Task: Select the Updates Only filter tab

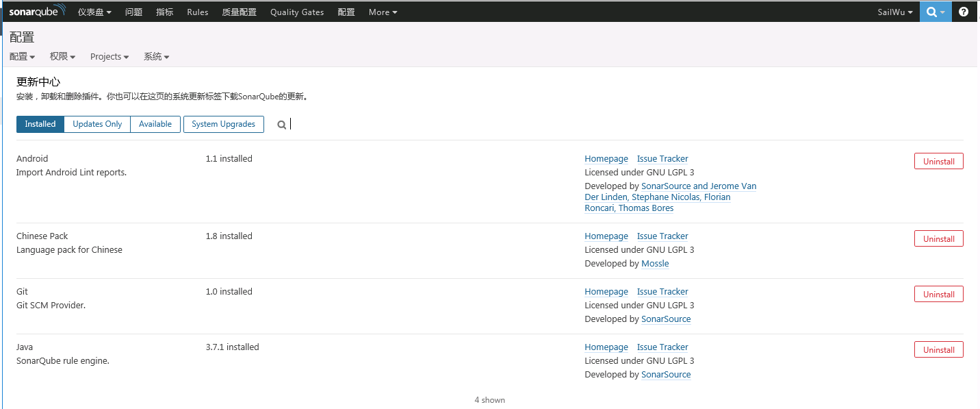Action: click(97, 124)
